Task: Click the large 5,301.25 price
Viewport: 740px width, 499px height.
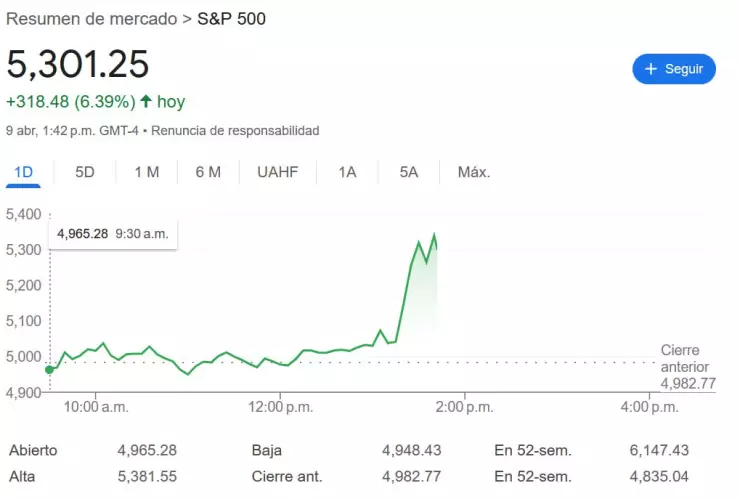Action: pos(78,64)
